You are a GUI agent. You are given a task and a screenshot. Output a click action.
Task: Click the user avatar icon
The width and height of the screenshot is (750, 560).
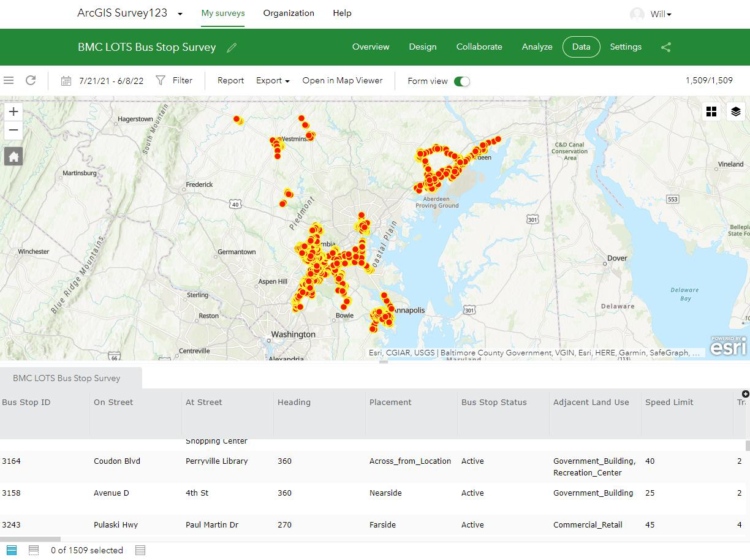(637, 14)
